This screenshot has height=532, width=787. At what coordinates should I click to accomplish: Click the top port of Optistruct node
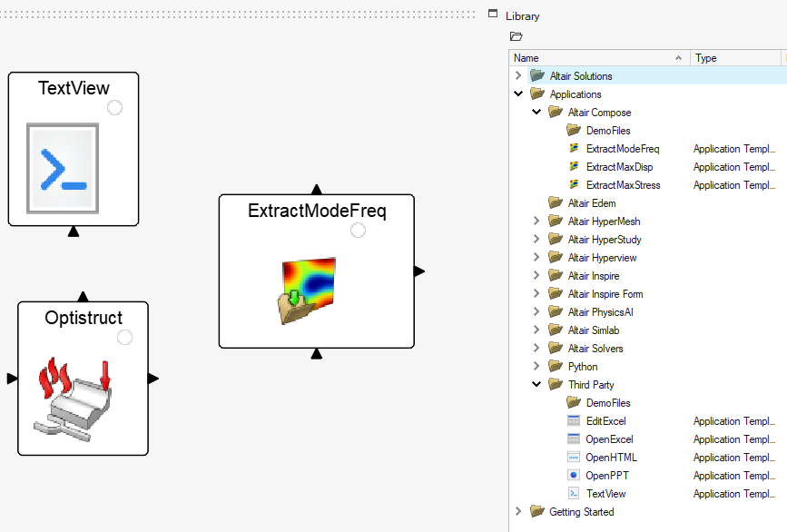tap(84, 296)
